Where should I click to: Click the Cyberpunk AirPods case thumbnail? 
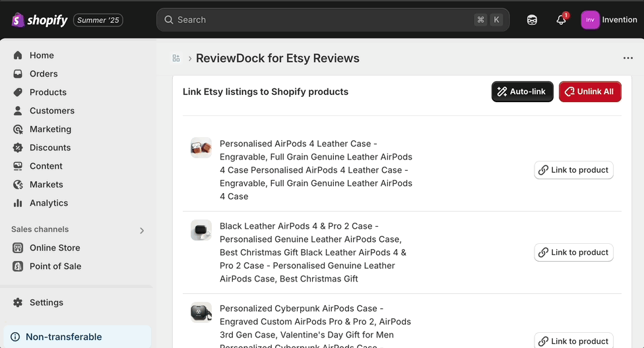pos(201,312)
